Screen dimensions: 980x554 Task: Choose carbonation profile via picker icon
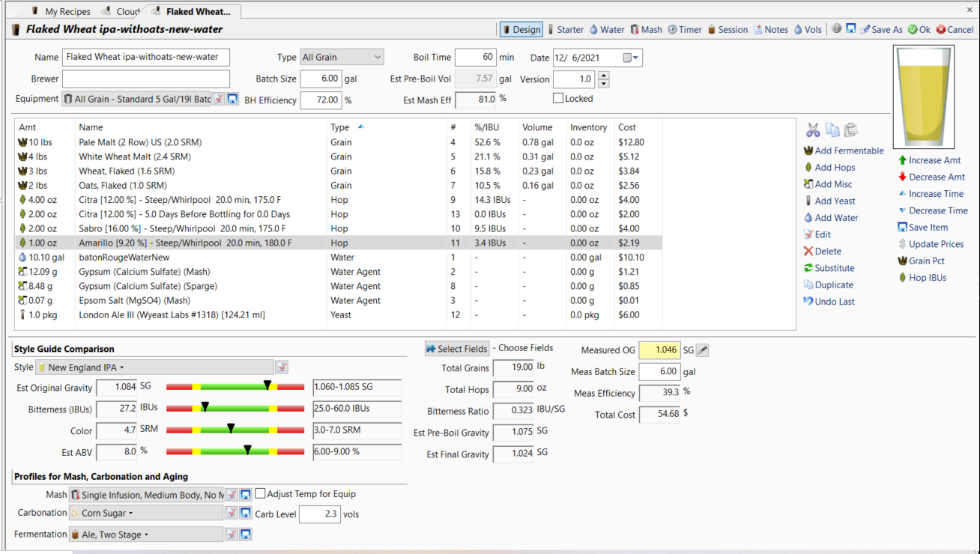pos(232,513)
